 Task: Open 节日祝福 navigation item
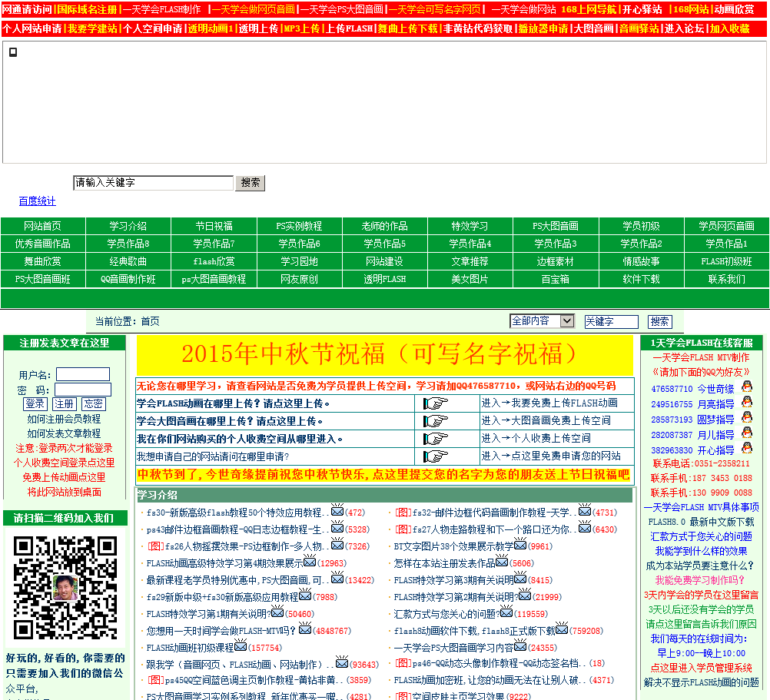click(x=214, y=227)
